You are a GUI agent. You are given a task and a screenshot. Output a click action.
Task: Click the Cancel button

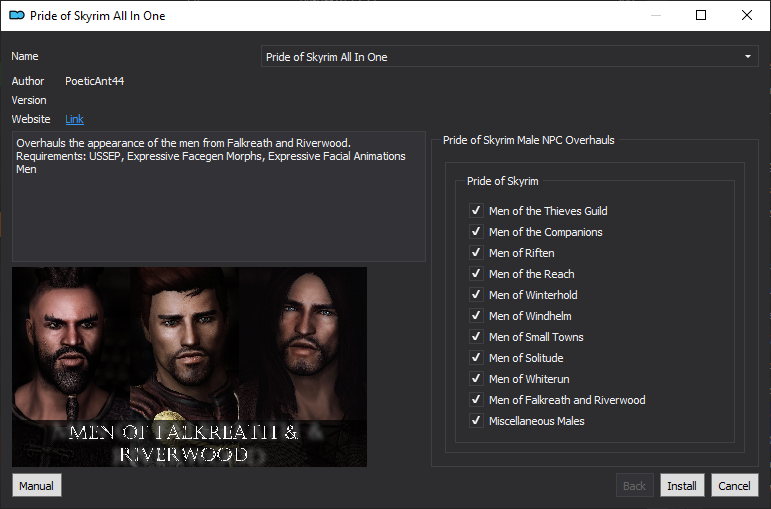(734, 485)
